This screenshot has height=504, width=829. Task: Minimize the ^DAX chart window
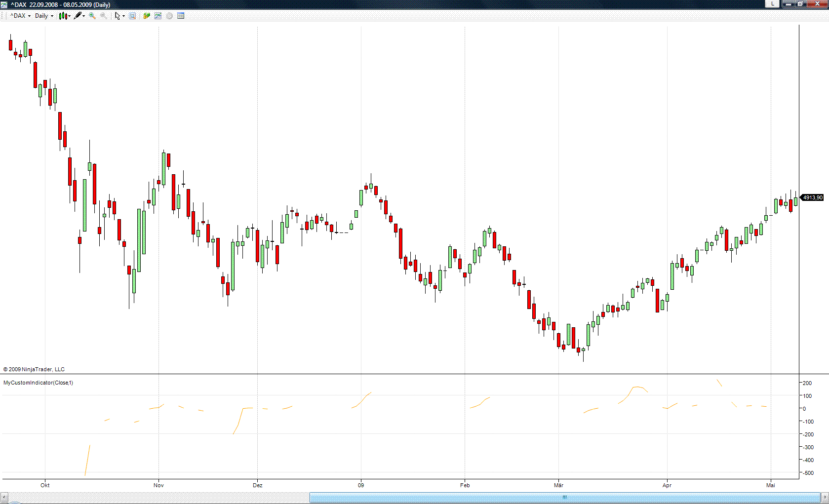tap(789, 4)
